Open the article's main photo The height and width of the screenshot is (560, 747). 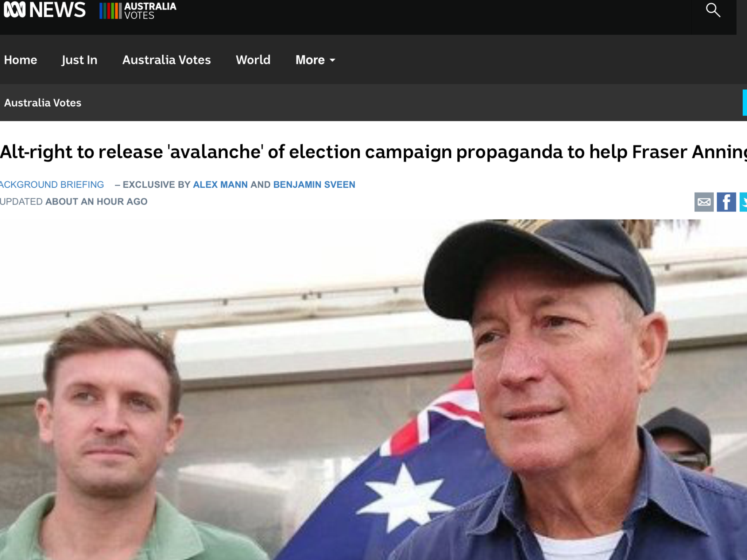pos(373,389)
